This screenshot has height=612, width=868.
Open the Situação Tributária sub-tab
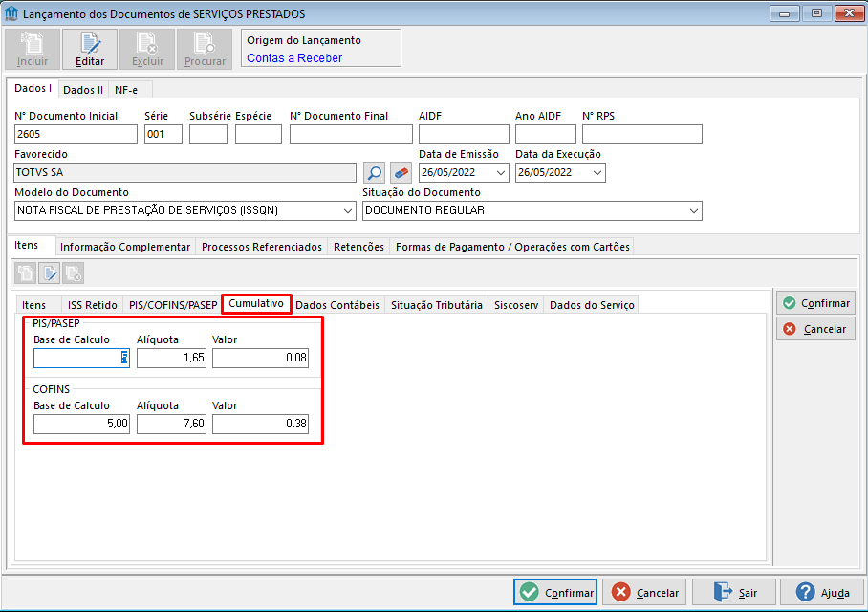[x=437, y=305]
